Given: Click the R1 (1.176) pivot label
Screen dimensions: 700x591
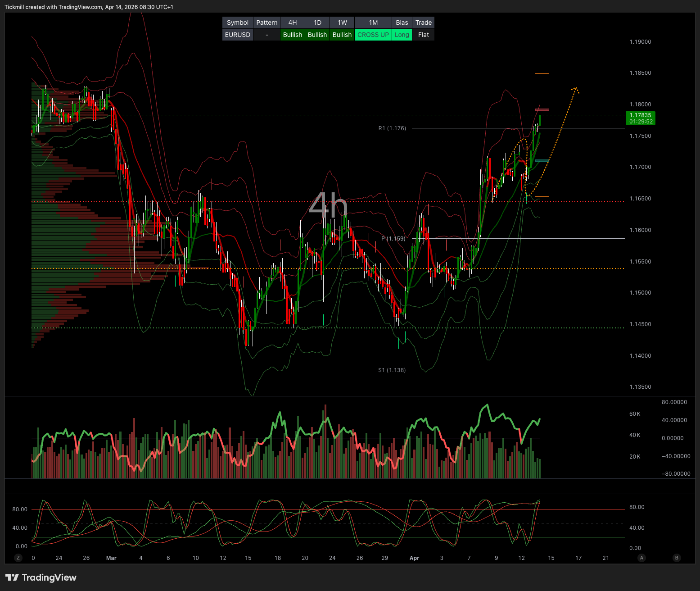Looking at the screenshot, I should 392,128.
